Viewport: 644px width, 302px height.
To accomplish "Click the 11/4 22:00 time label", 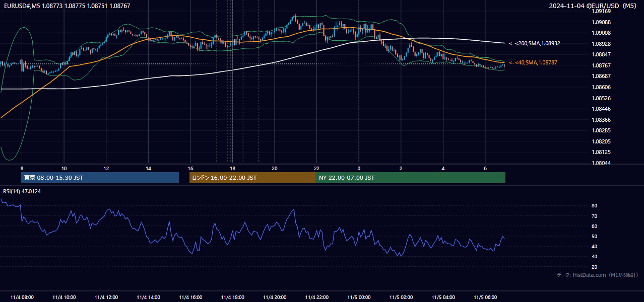I will (x=316, y=297).
